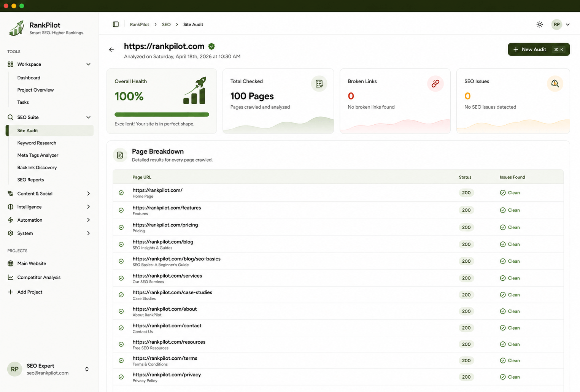580x392 pixels.
Task: Click the Overall Health progress bar
Action: click(162, 114)
